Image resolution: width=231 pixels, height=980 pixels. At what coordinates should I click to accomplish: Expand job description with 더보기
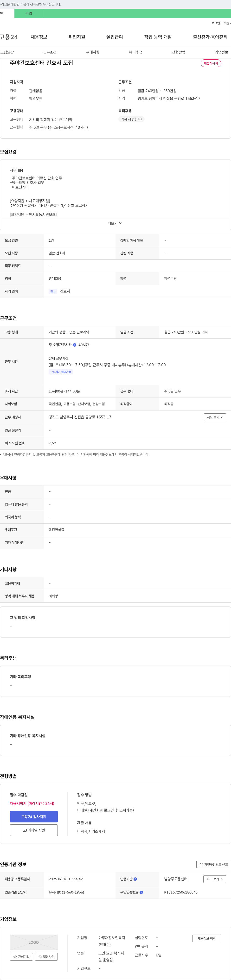(115, 223)
